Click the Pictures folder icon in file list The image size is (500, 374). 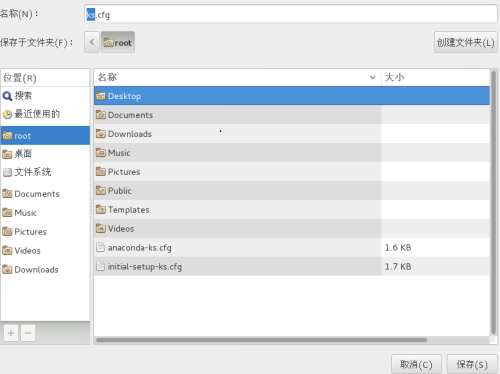(101, 172)
